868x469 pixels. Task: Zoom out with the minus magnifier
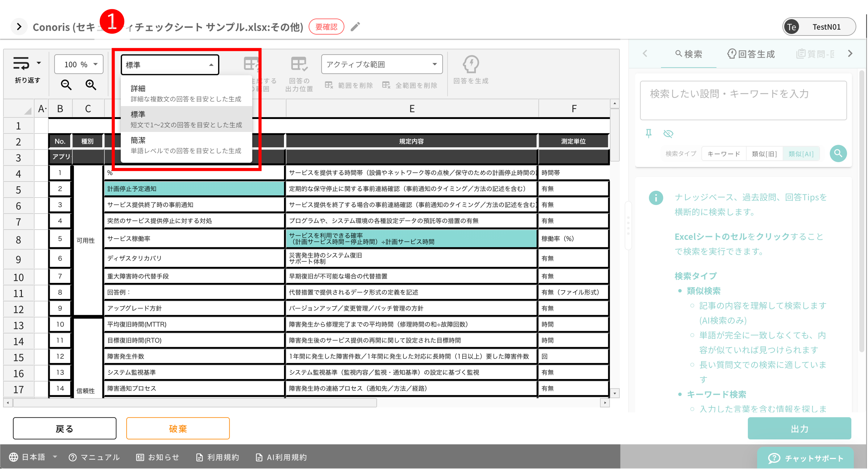coord(66,85)
